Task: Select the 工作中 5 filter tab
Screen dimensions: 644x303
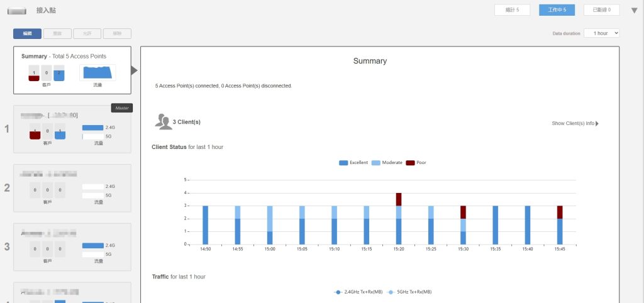Action: pyautogui.click(x=557, y=10)
